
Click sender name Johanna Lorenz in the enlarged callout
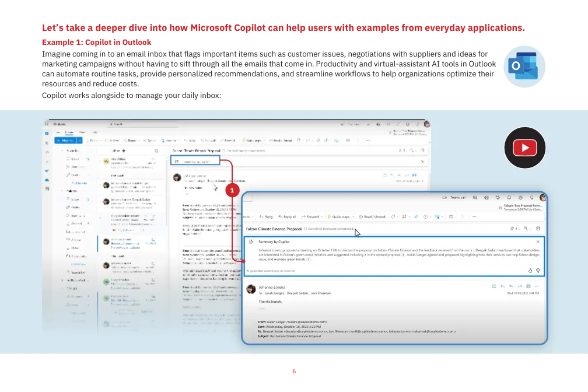coord(271,288)
